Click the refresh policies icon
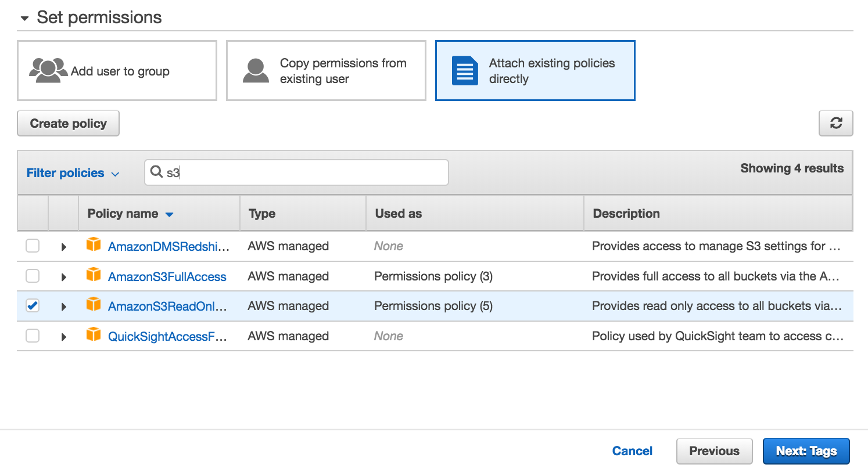The image size is (868, 468). [836, 123]
